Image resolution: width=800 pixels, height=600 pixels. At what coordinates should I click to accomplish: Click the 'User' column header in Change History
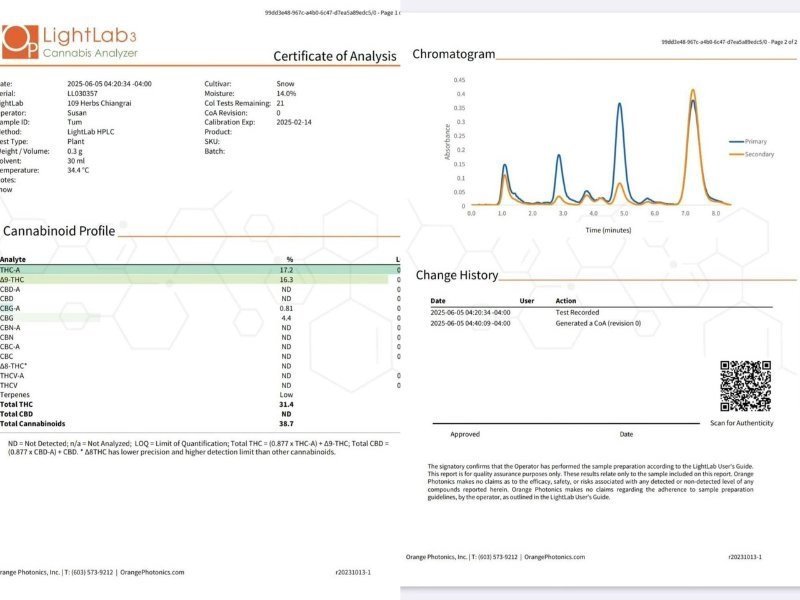pyautogui.click(x=527, y=301)
